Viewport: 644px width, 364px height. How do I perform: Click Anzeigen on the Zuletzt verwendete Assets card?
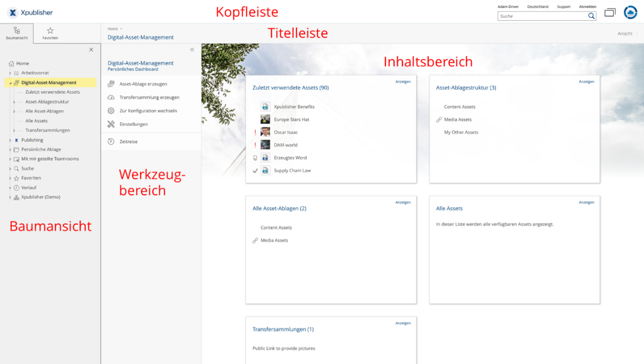[403, 82]
